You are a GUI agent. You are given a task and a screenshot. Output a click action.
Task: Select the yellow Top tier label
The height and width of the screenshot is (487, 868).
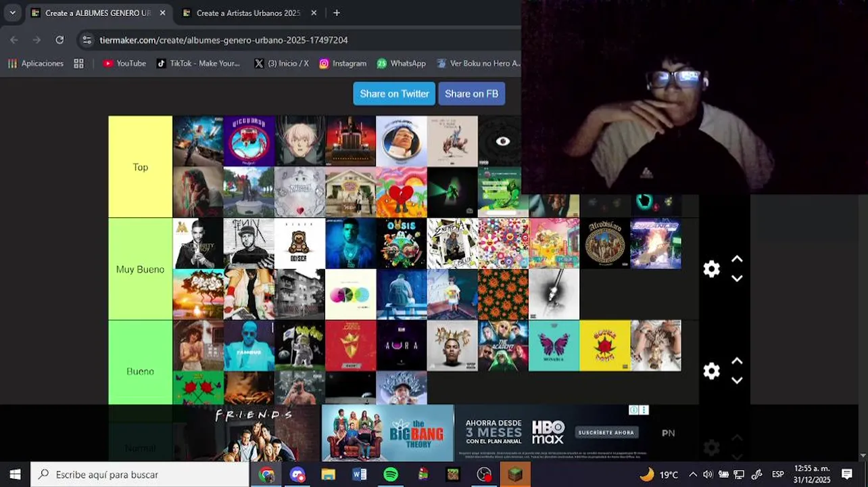140,166
